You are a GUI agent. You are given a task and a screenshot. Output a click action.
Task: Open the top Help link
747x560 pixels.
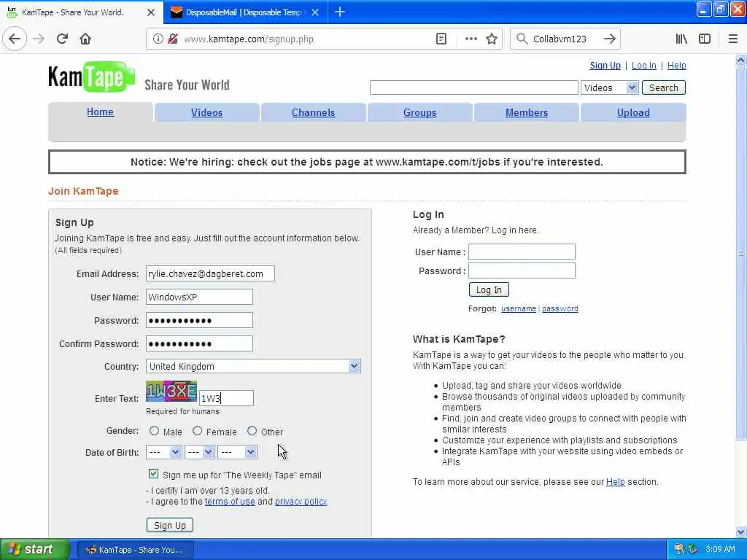(676, 65)
